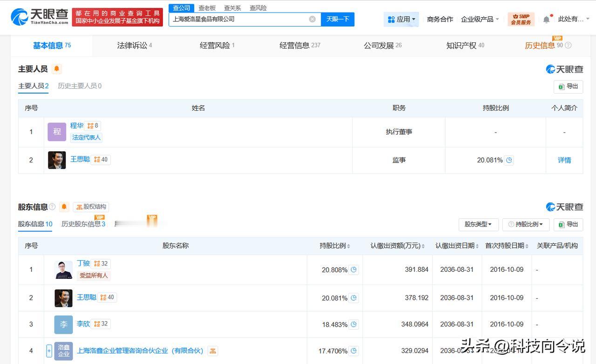
Task: Open the SVIP member service badge
Action: tap(521, 19)
